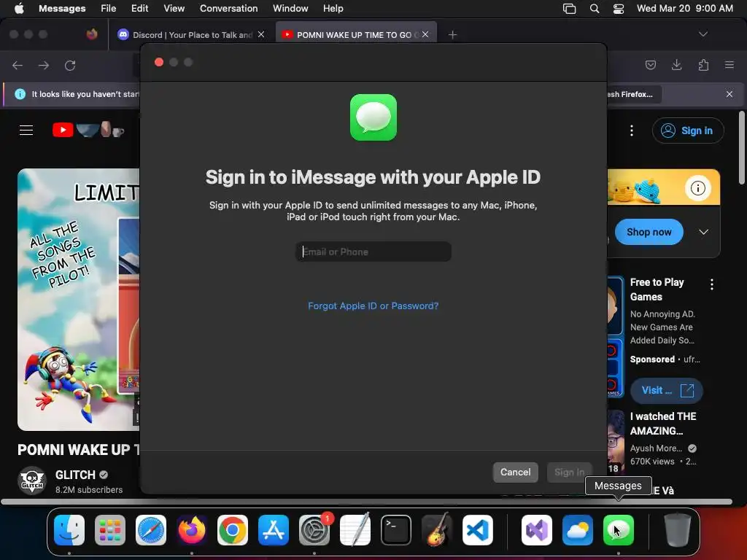Launch Google Chrome from the dock

(x=233, y=530)
